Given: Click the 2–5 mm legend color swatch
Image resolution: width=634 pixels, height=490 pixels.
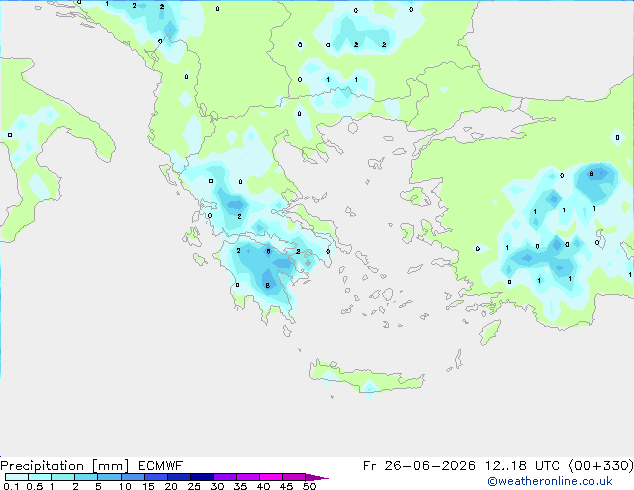Looking at the screenshot, I should (x=86, y=477).
